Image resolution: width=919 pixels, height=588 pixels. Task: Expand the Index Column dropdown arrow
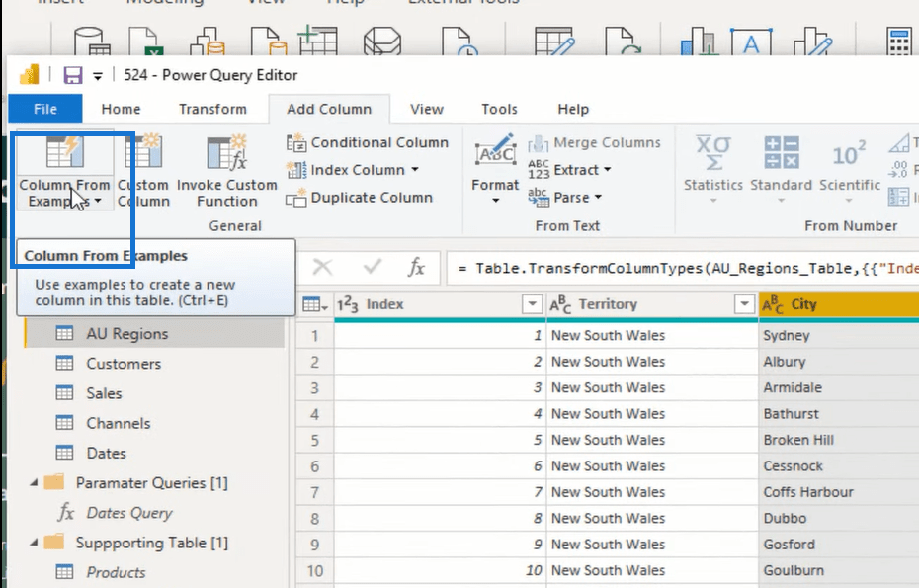[x=415, y=170]
